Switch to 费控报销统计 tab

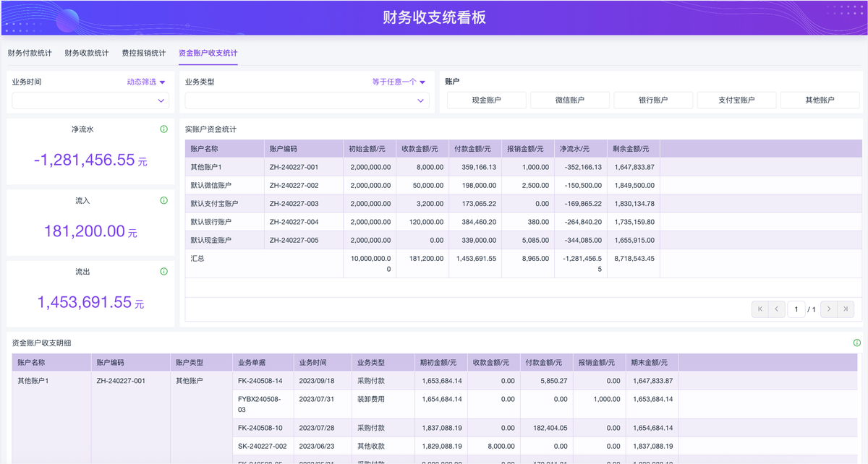click(x=143, y=53)
